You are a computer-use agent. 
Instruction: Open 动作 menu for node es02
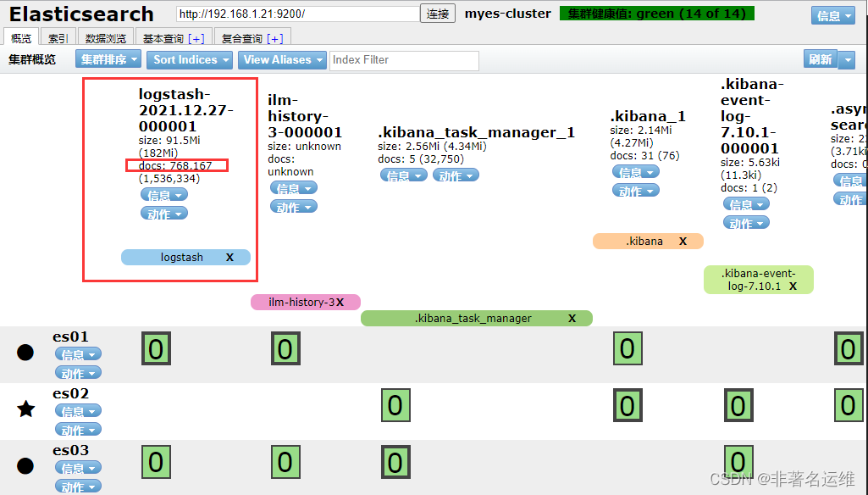(x=78, y=430)
